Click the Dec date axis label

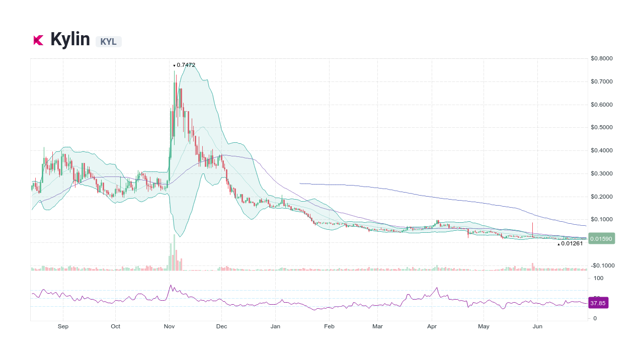[221, 326]
